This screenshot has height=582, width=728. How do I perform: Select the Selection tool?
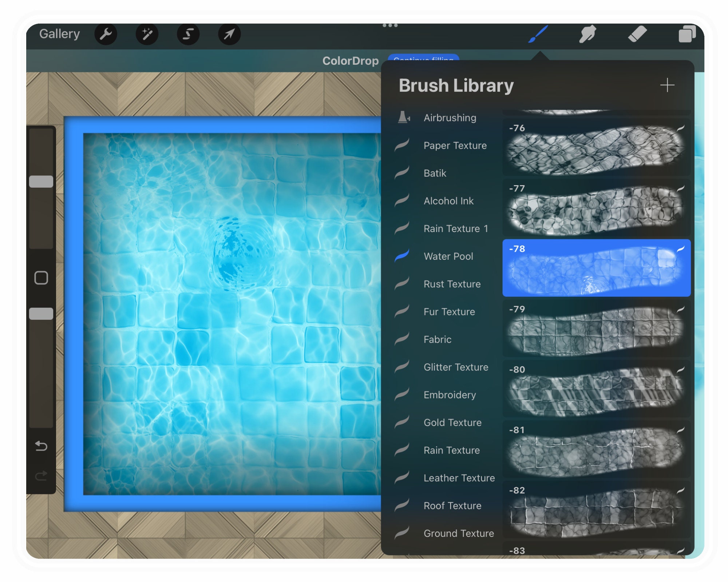(189, 34)
